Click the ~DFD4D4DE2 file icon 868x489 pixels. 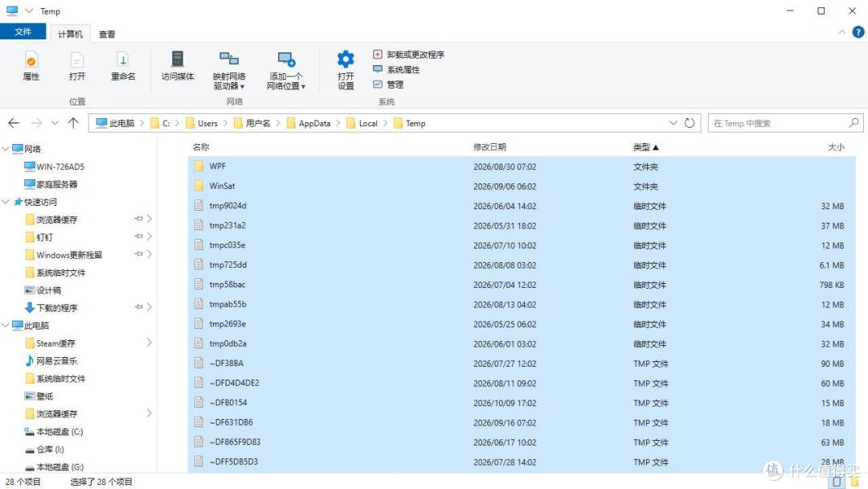pos(199,383)
